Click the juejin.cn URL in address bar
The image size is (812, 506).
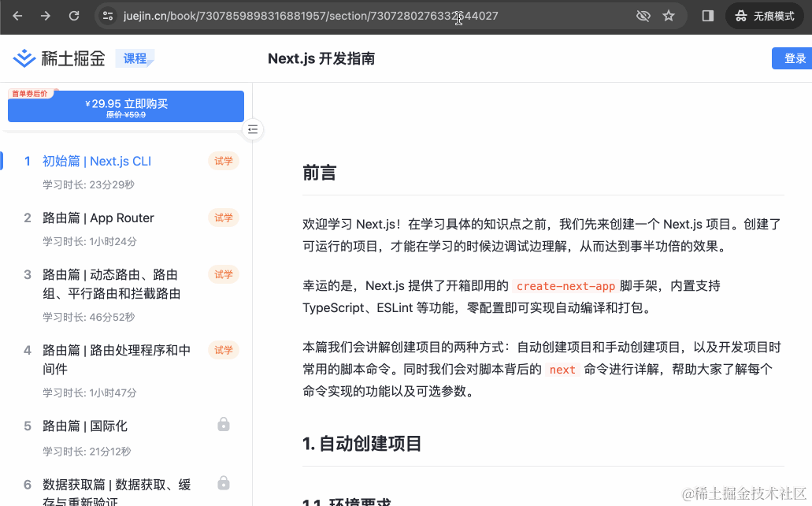pyautogui.click(x=311, y=16)
